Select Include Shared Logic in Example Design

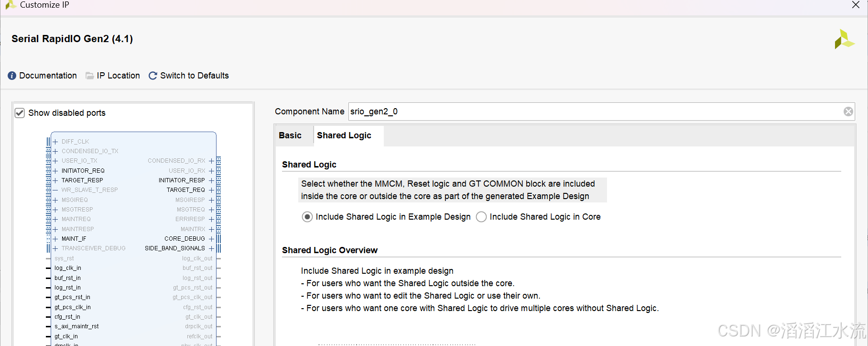click(307, 217)
